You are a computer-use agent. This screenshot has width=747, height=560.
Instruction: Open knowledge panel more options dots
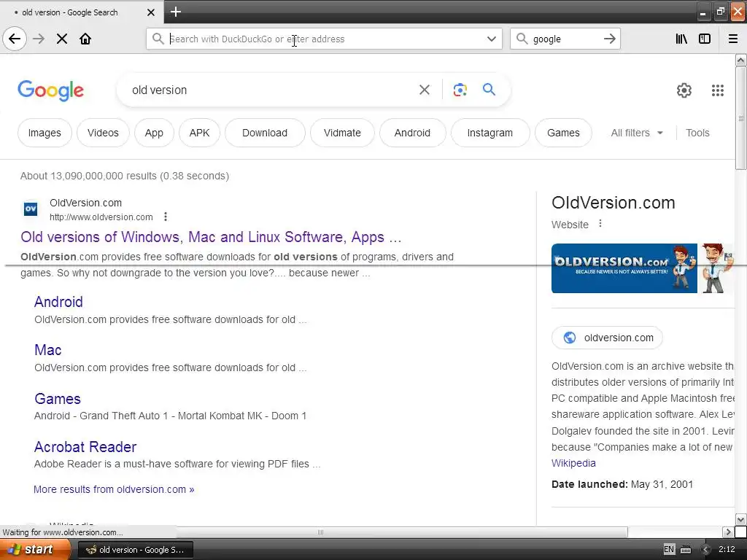coord(600,223)
